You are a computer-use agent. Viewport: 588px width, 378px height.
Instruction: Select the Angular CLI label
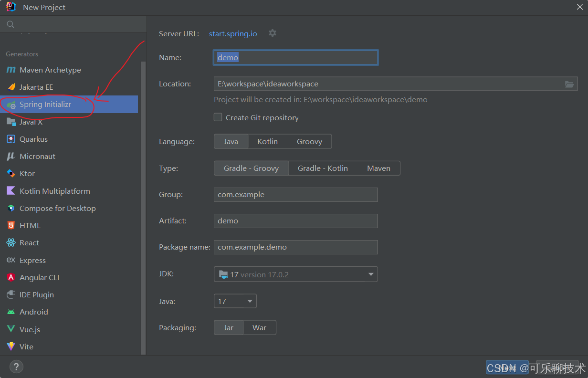[x=40, y=277]
